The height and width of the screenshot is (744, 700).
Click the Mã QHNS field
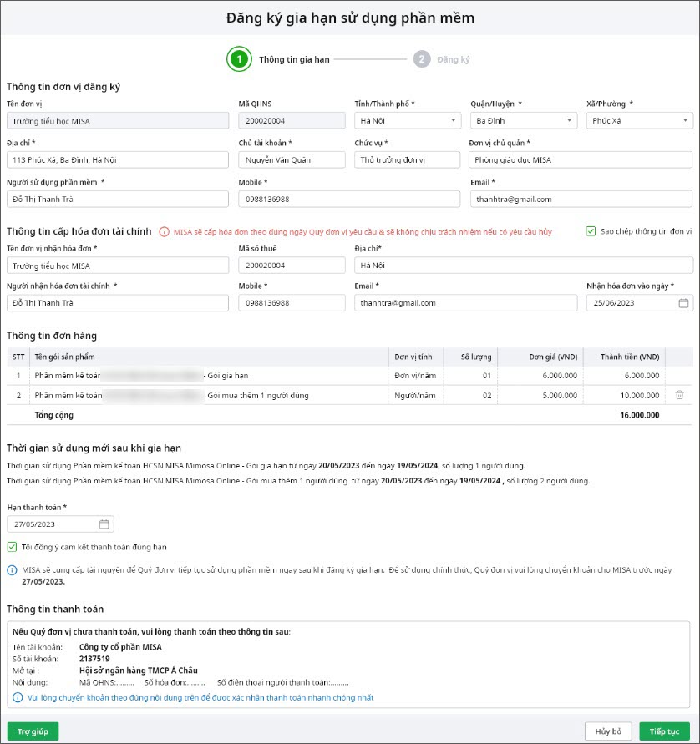[x=292, y=120]
